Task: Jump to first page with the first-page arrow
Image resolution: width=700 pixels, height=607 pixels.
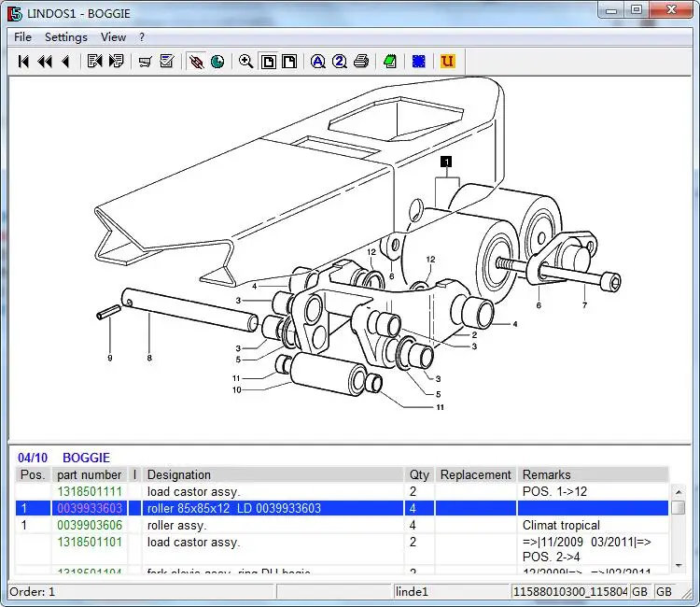Action: 23,62
